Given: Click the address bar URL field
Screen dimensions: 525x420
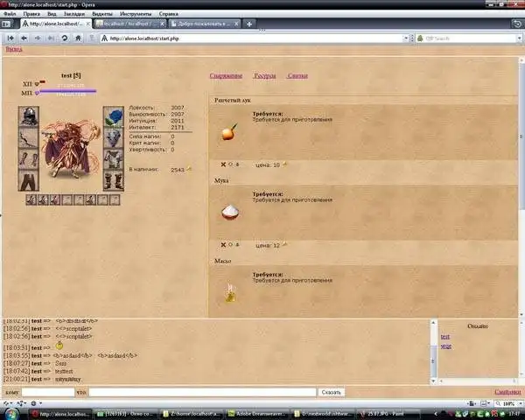Looking at the screenshot, I should (x=251, y=38).
